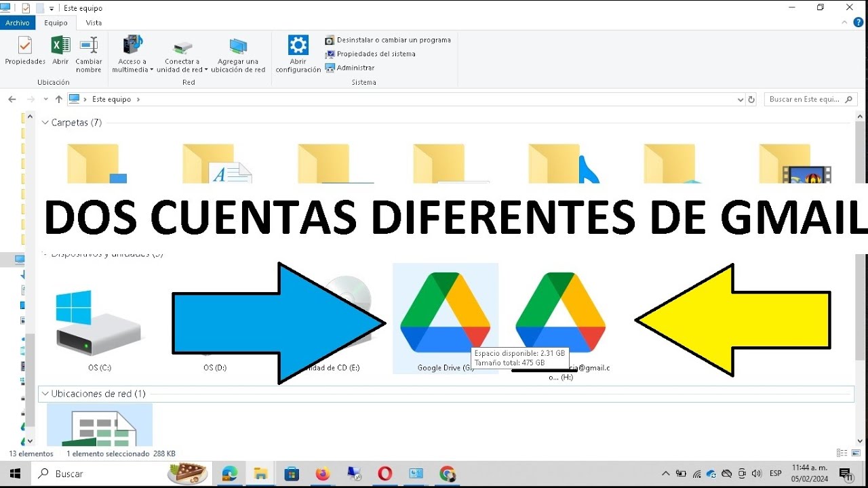Click the navigation pane scroll up arrow
Viewport: 868px width, 488px height.
(29, 117)
